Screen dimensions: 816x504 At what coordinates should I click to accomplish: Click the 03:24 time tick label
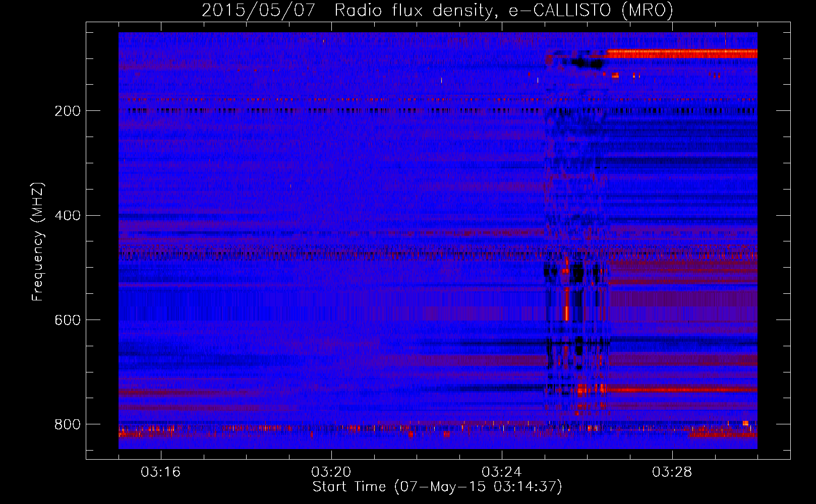click(502, 472)
